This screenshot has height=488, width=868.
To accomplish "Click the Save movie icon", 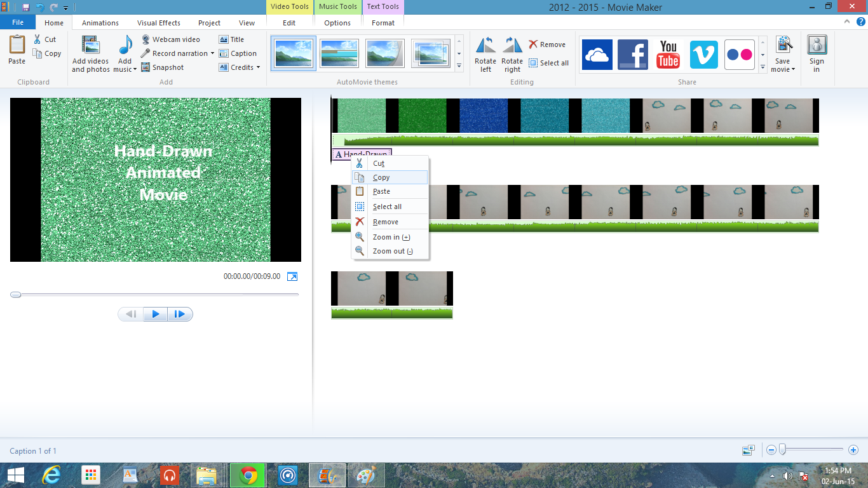I will (784, 46).
